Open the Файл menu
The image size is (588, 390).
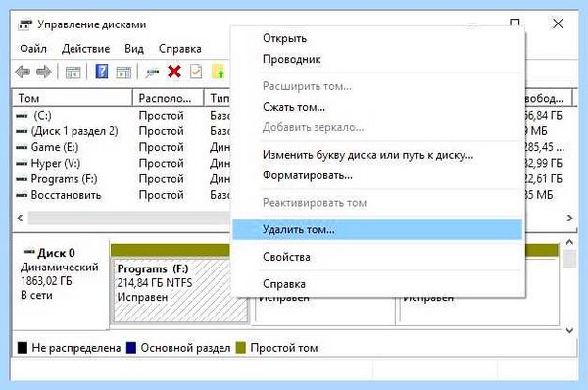(x=33, y=49)
